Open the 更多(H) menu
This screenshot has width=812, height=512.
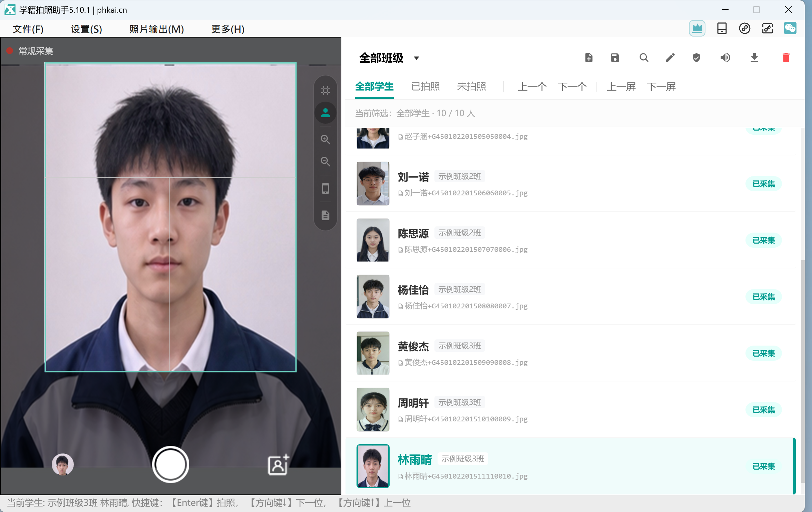tap(228, 29)
